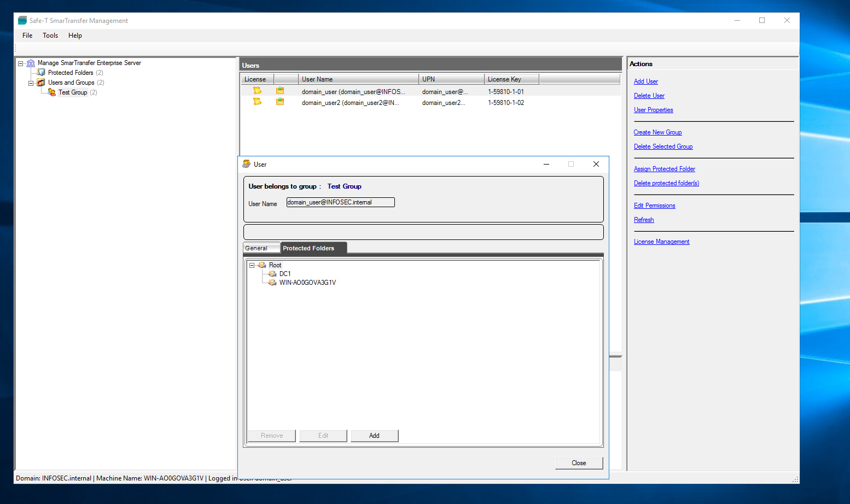This screenshot has height=504, width=850.
Task: Click the Add User link
Action: 646,81
